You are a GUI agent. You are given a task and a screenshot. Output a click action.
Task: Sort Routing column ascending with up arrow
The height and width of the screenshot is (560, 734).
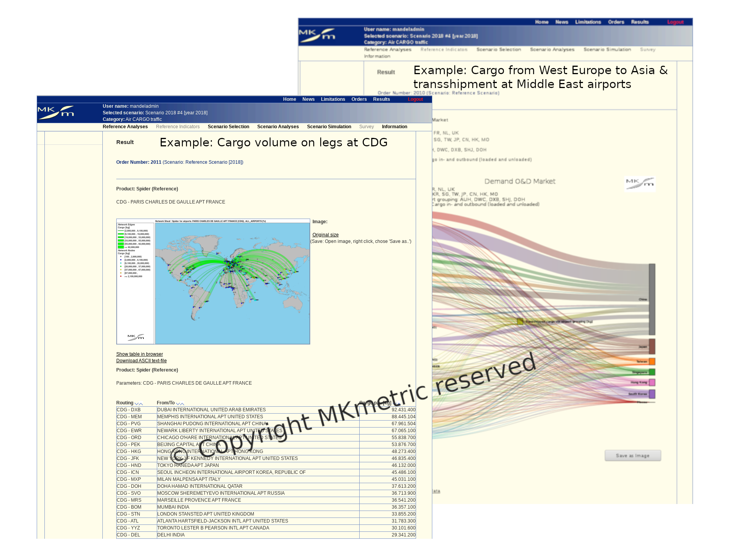[141, 404]
